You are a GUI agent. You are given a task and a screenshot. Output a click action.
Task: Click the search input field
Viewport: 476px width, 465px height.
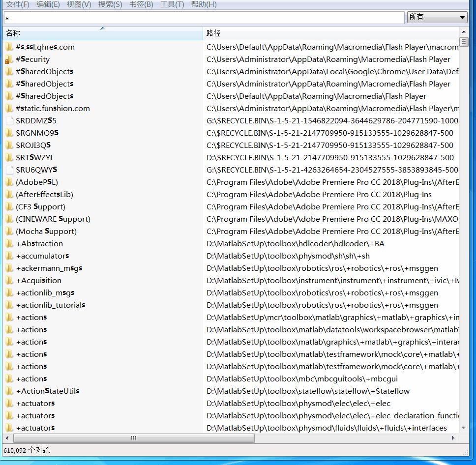204,18
